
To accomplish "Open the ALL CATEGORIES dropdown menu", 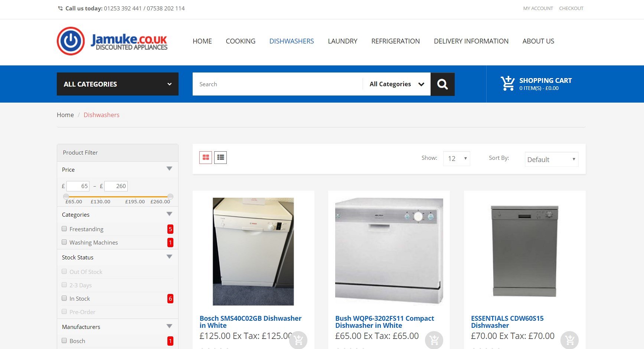I will coord(117,84).
